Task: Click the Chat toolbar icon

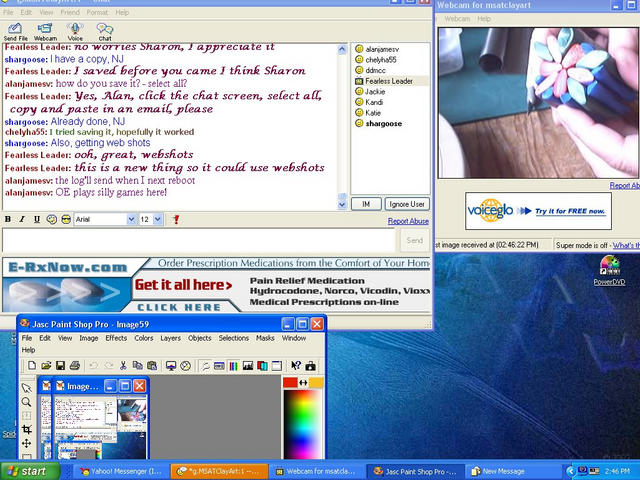Action: click(x=105, y=32)
